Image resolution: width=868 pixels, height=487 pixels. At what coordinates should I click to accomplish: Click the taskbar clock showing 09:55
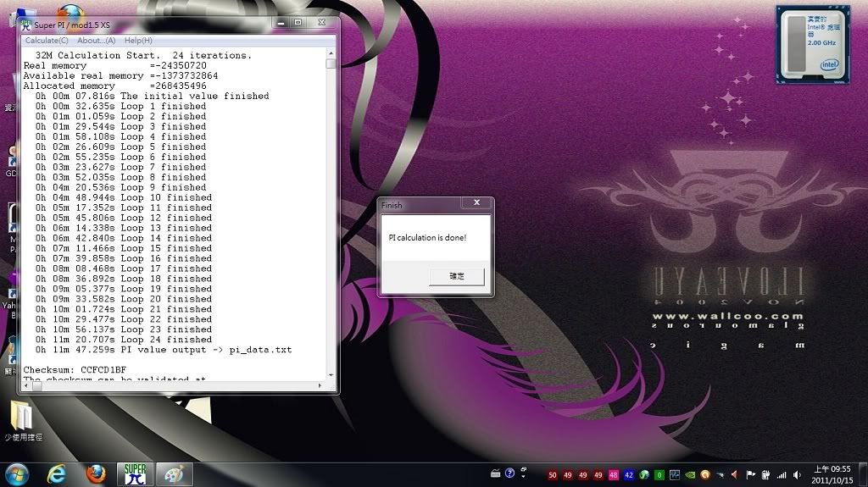832,474
